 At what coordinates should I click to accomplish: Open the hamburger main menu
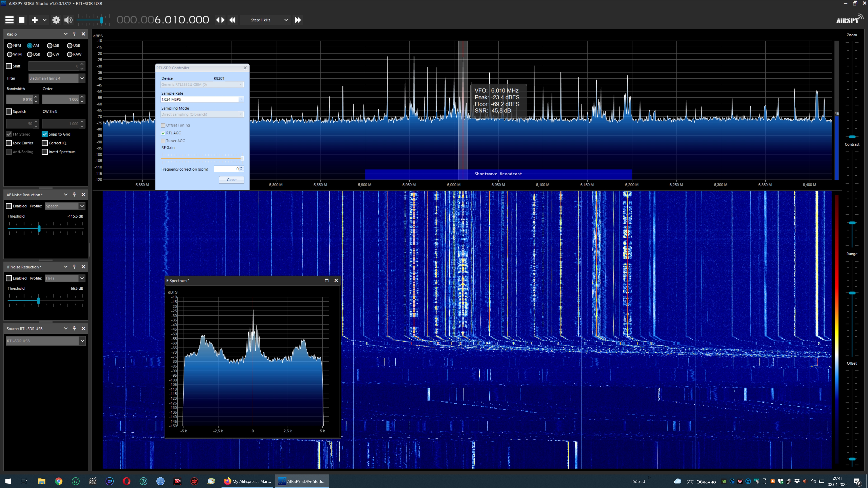click(9, 20)
